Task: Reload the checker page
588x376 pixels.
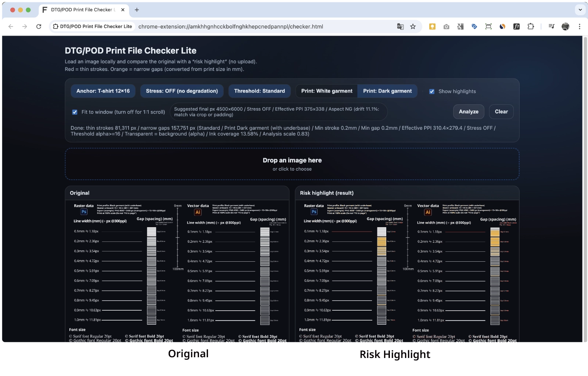Action: (x=39, y=26)
